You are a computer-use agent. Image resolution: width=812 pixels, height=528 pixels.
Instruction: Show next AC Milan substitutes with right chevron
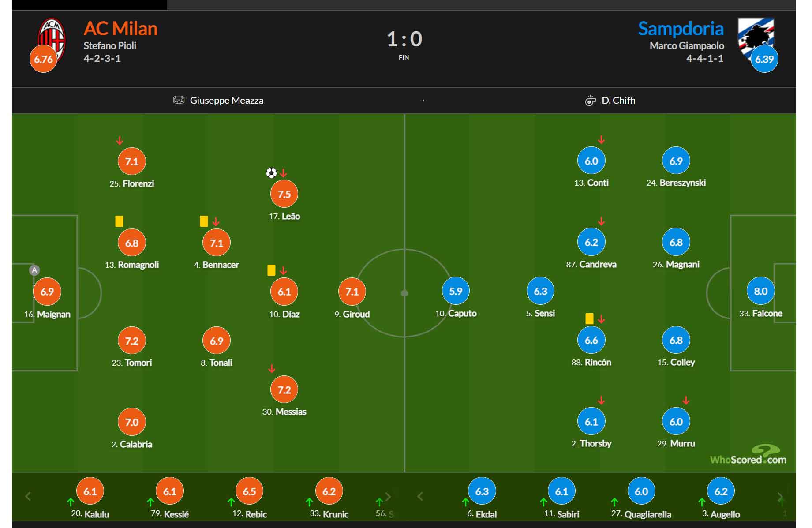[388, 497]
